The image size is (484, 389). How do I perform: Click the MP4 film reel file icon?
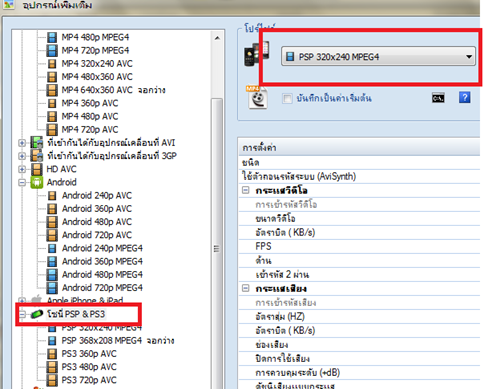click(257, 97)
